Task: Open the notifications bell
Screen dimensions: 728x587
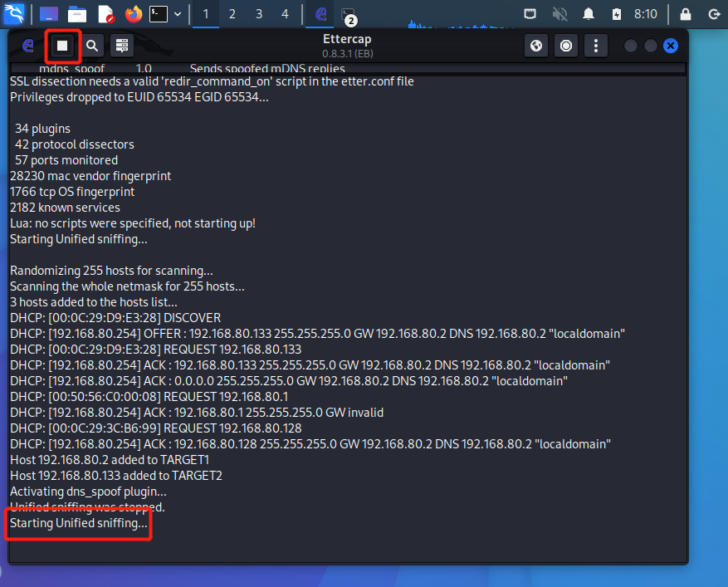Action: click(589, 14)
